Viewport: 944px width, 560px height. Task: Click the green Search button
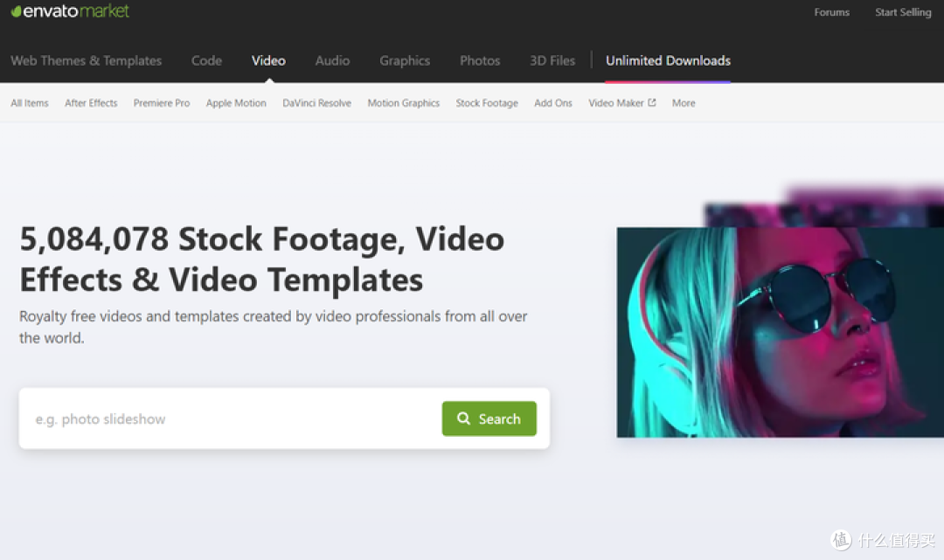tap(489, 418)
